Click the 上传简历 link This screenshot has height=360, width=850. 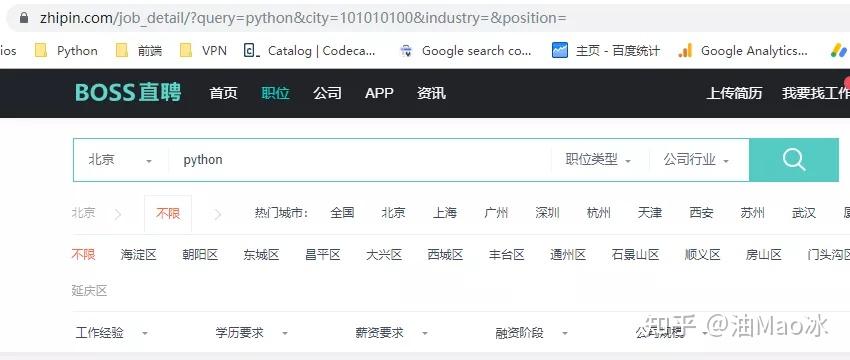click(735, 93)
